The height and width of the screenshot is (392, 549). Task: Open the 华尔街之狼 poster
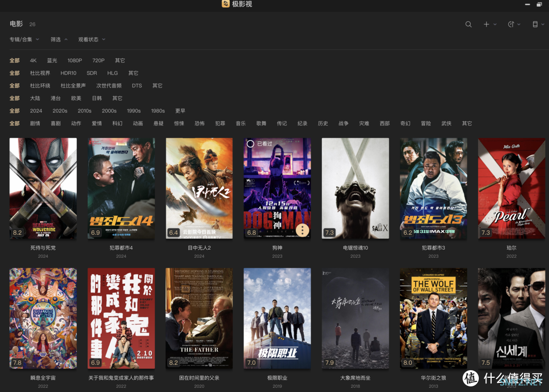click(434, 318)
